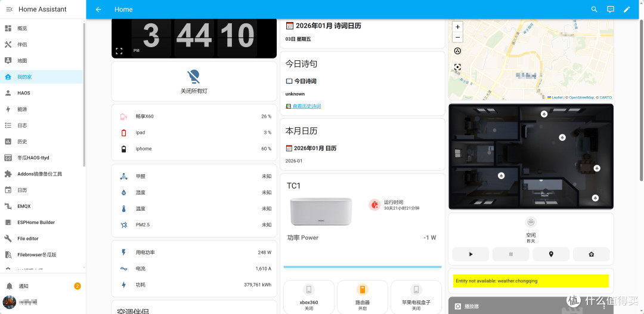
Task: Click the sidebar vertical scrollbar
Action: 84,94
